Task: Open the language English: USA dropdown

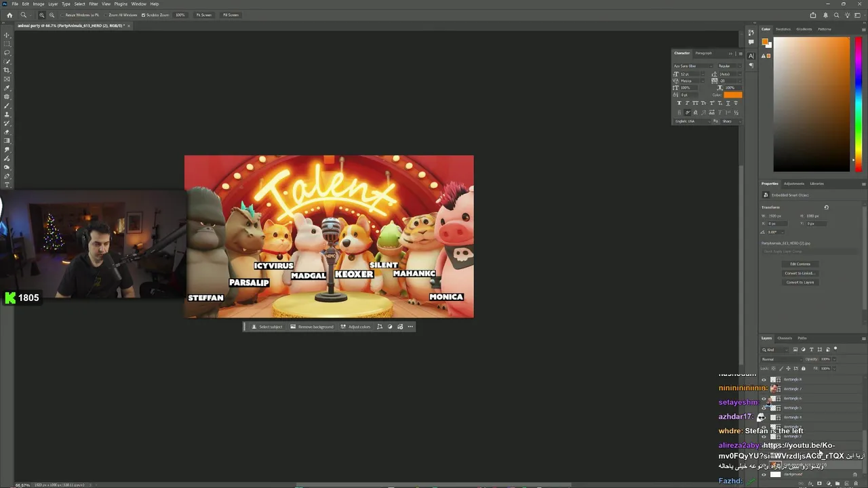Action: pyautogui.click(x=693, y=121)
